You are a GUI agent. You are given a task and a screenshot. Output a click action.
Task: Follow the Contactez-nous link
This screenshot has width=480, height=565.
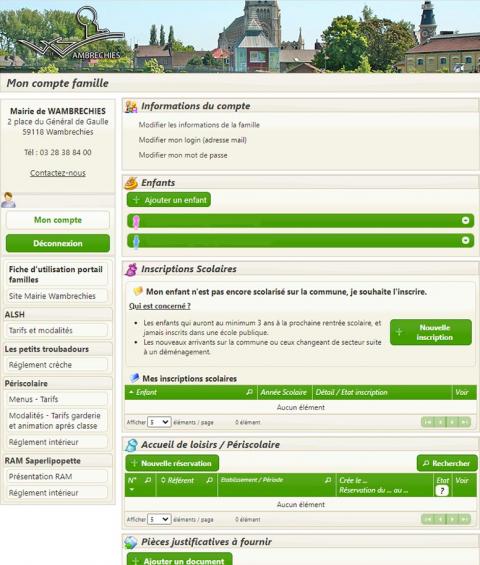click(x=58, y=173)
